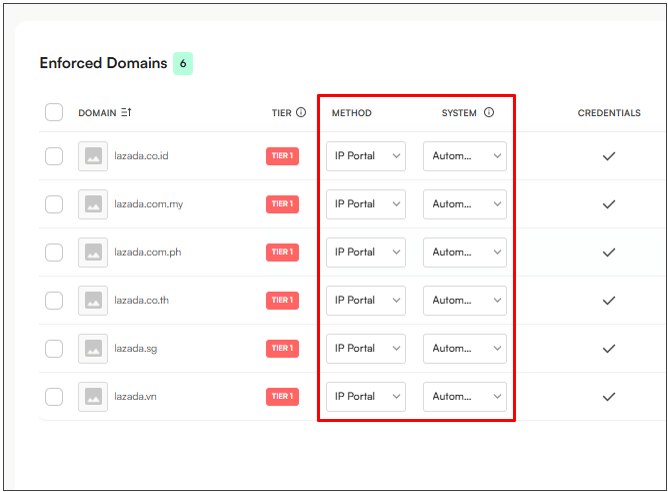Click the TIER 1 badge for lazada.co.id
Viewport: 668px width, 492px height.
pos(282,156)
